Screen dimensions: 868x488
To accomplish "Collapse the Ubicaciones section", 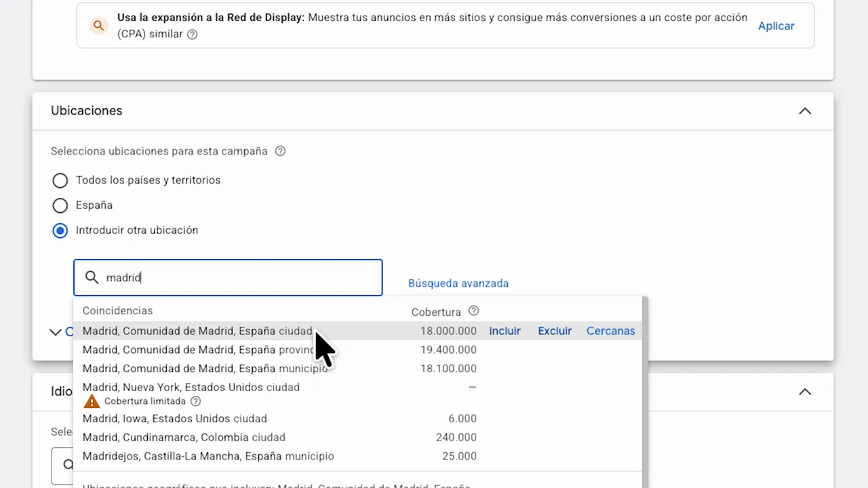I will (805, 111).
